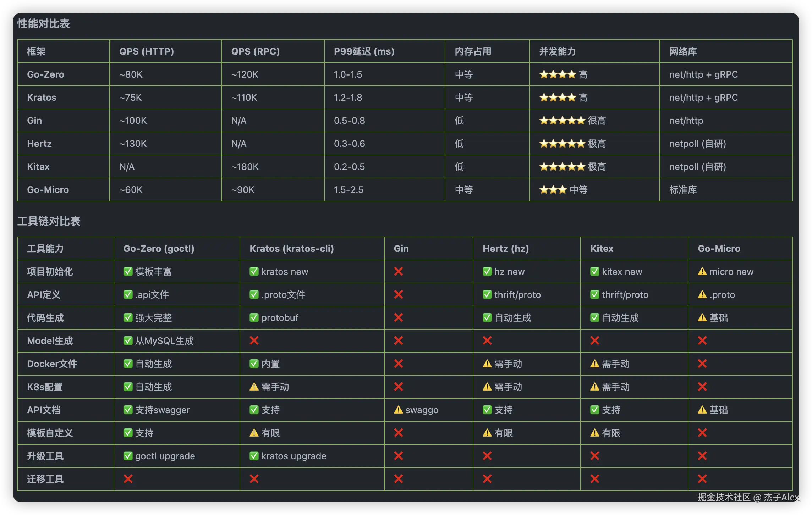Click the check mark beside "kitex new"
The image size is (812, 515).
coord(594,272)
